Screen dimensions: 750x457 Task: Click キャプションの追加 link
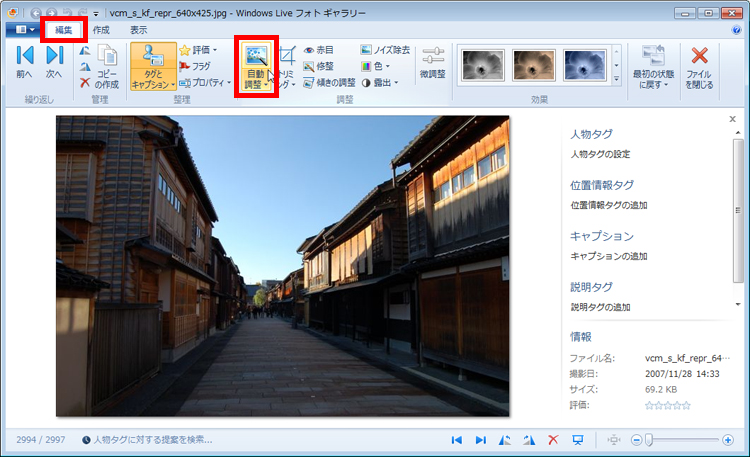tap(608, 256)
